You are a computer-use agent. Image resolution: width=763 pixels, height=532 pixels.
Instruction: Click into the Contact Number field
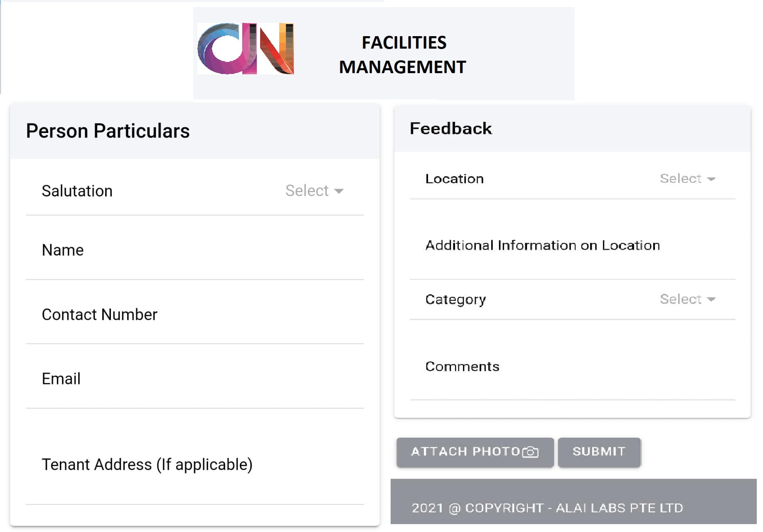click(194, 315)
